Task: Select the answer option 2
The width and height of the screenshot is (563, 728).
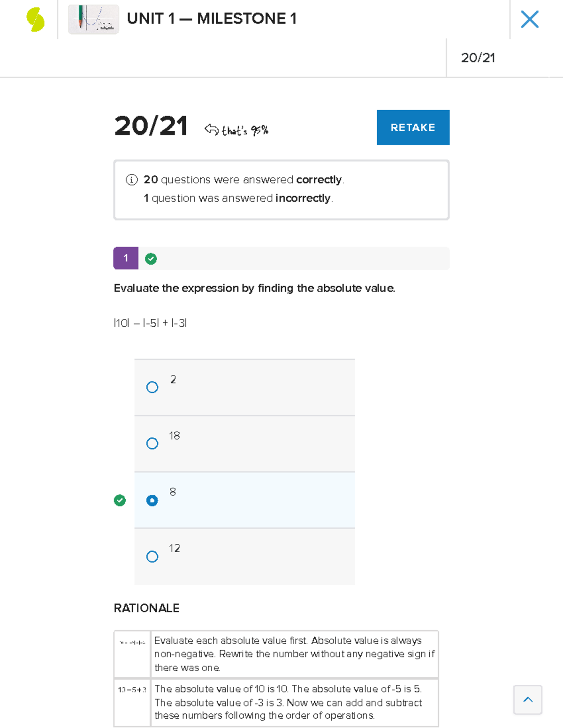Action: pyautogui.click(x=152, y=388)
